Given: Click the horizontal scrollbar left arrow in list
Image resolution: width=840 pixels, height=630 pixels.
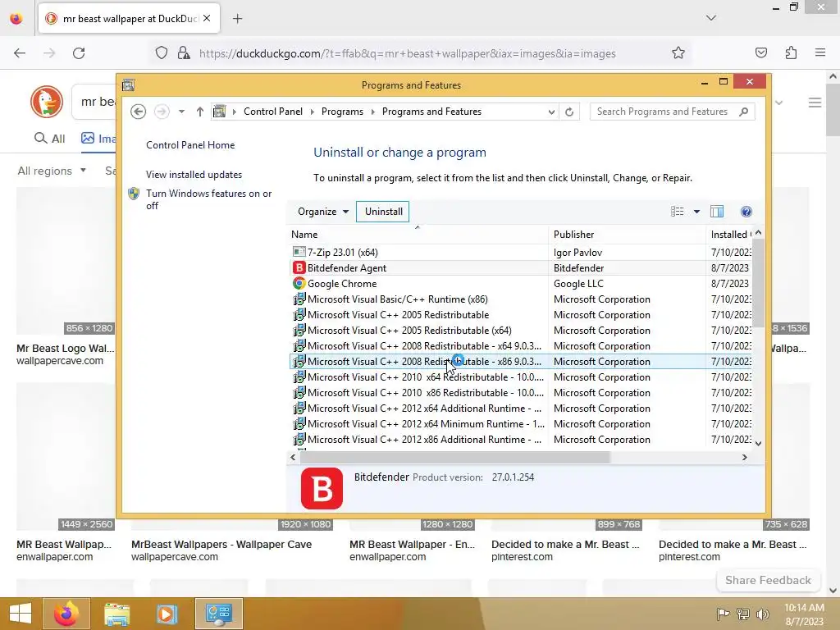Looking at the screenshot, I should click(293, 457).
